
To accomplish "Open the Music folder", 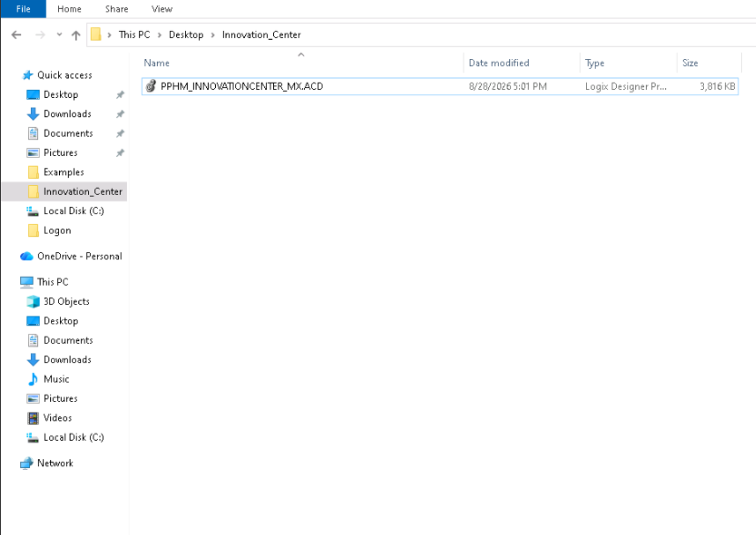I will pos(56,379).
